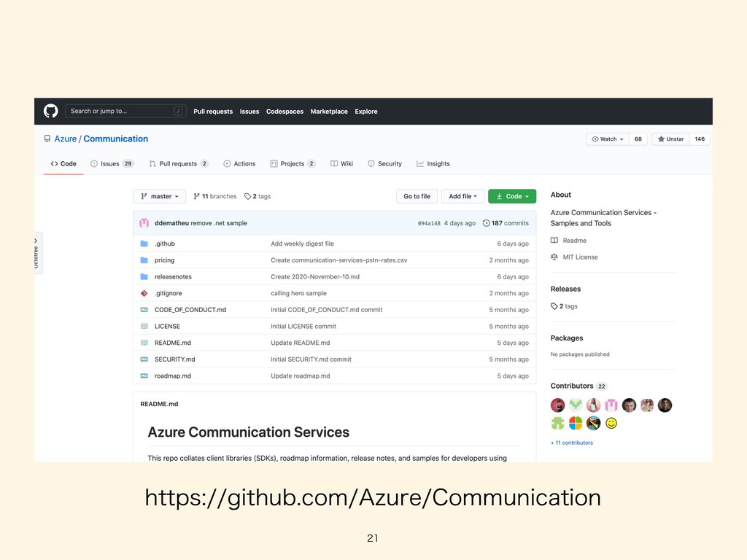Viewport: 747px width, 560px height.
Task: Open the 68 watchers count
Action: tap(638, 139)
